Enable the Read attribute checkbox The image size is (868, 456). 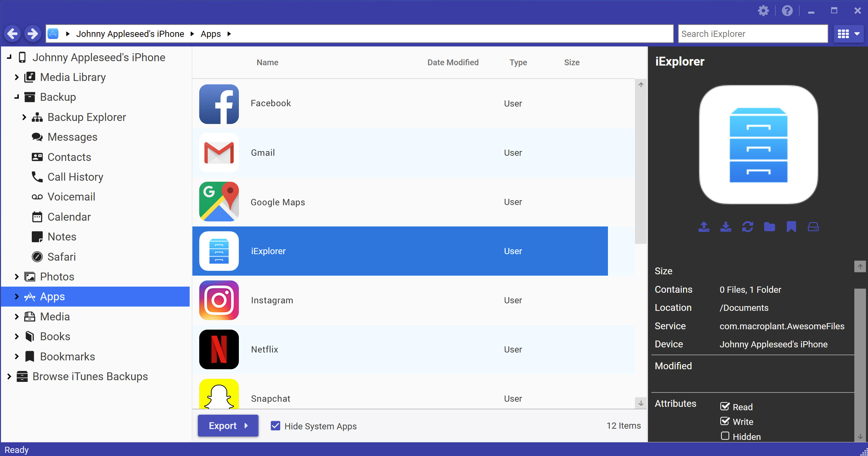(725, 406)
